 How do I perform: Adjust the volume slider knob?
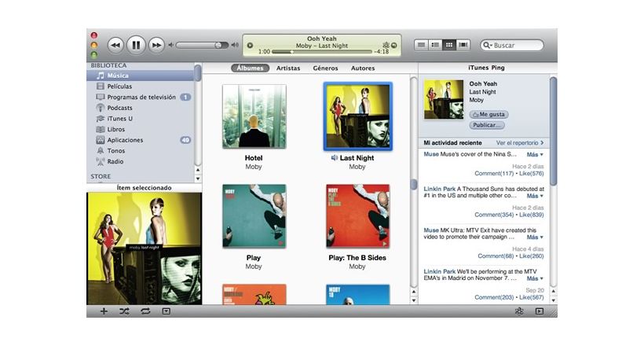218,46
